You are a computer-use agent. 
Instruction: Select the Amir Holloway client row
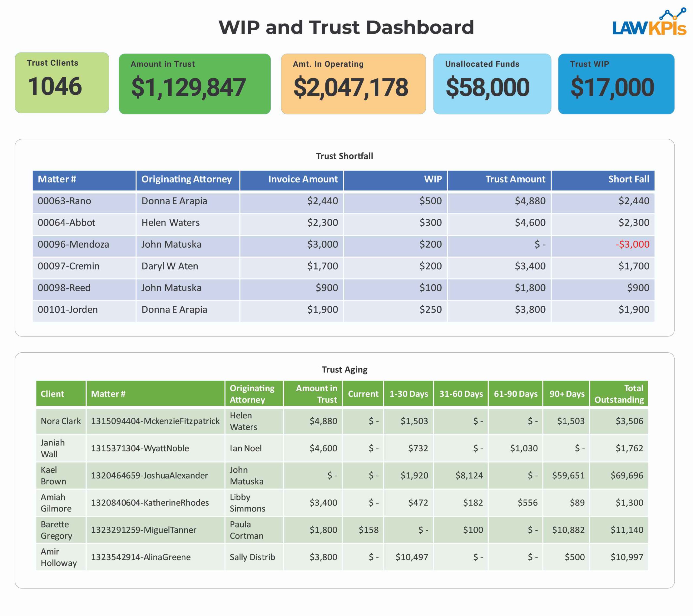pos(58,557)
